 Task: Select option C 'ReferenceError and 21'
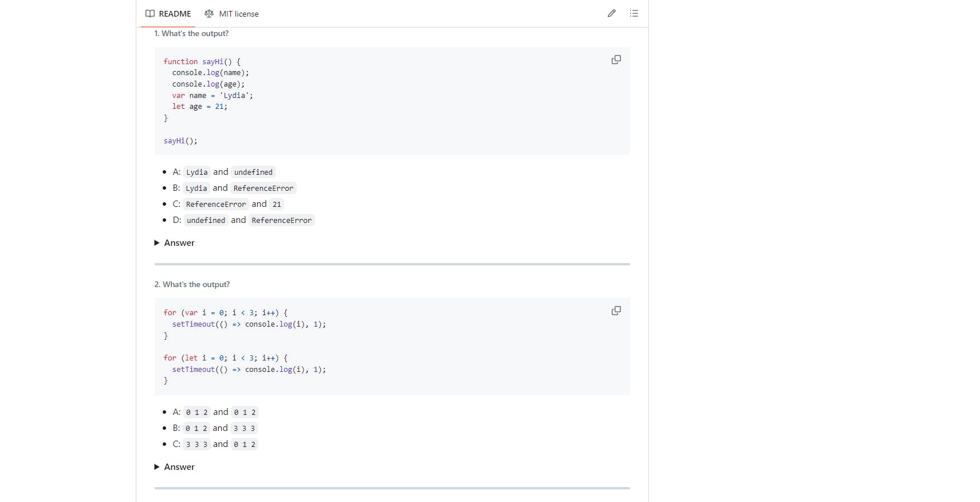click(x=228, y=204)
